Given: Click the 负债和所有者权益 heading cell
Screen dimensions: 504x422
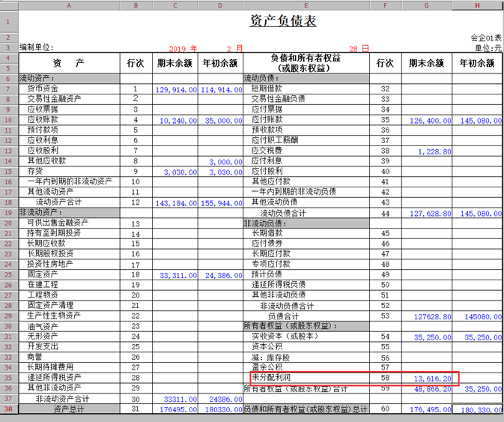Looking at the screenshot, I should [x=306, y=64].
